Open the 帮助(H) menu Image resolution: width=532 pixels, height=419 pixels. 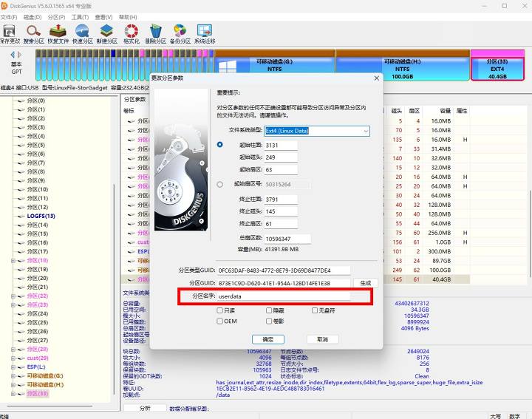pos(128,17)
